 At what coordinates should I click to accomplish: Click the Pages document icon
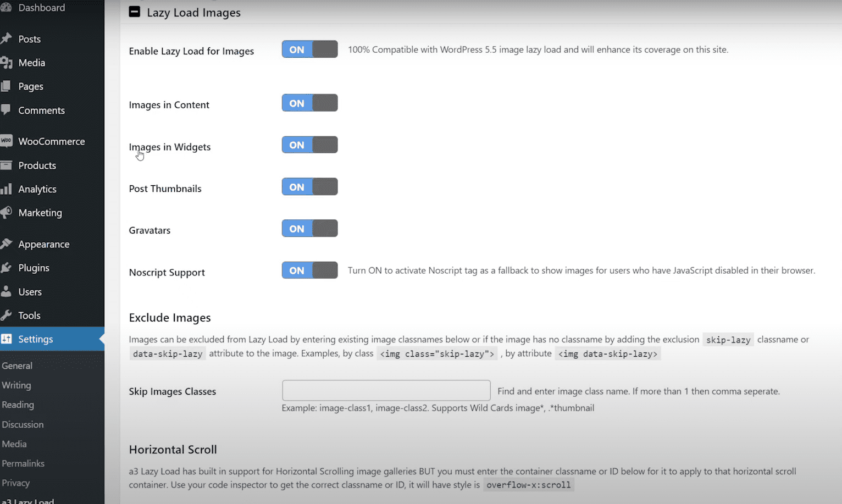click(x=5, y=86)
